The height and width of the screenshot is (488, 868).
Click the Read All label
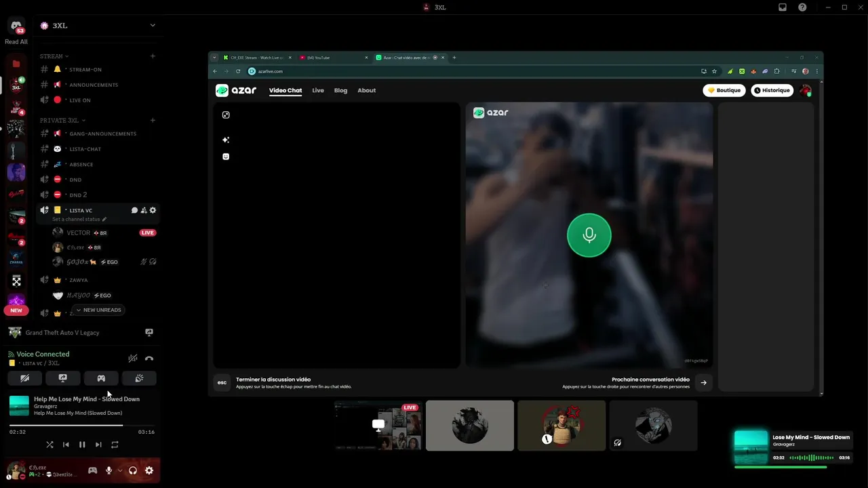(16, 42)
